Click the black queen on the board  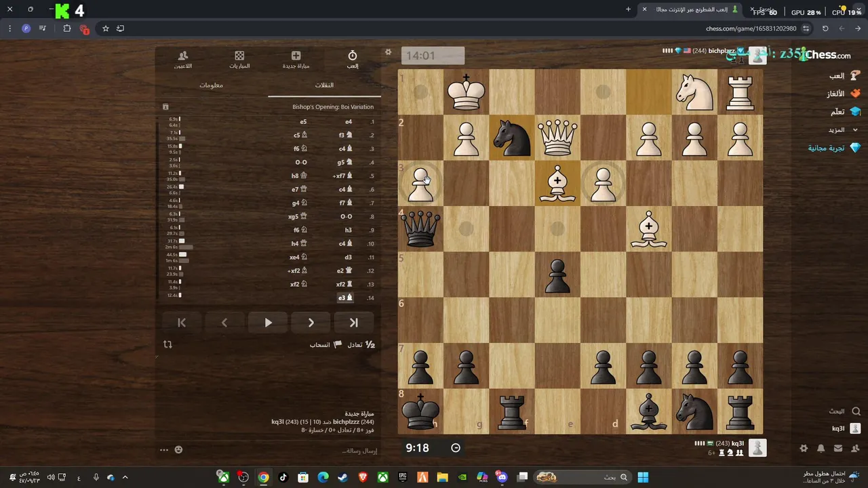pyautogui.click(x=420, y=228)
